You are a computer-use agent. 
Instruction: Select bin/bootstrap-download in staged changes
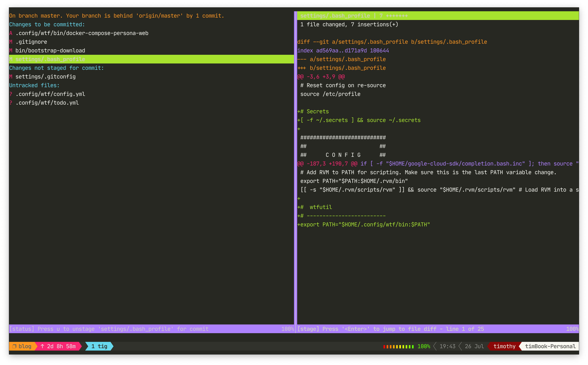pyautogui.click(x=50, y=50)
